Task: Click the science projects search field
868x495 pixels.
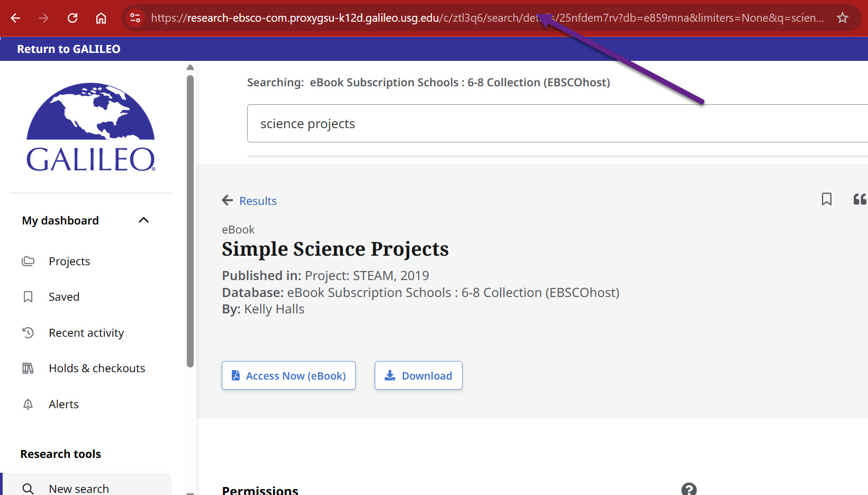Action: click(557, 123)
